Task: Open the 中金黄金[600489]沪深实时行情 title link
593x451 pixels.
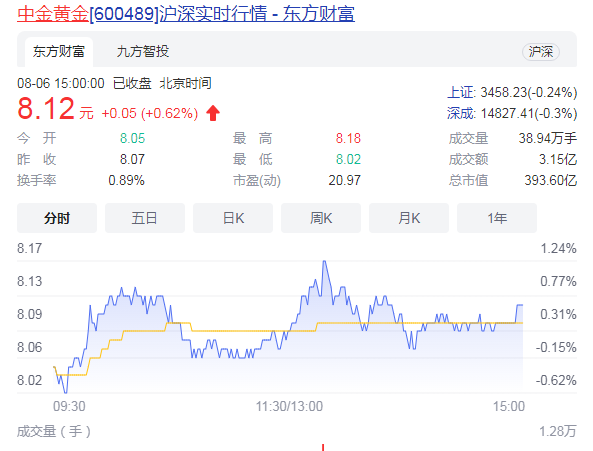Action: pyautogui.click(x=186, y=14)
